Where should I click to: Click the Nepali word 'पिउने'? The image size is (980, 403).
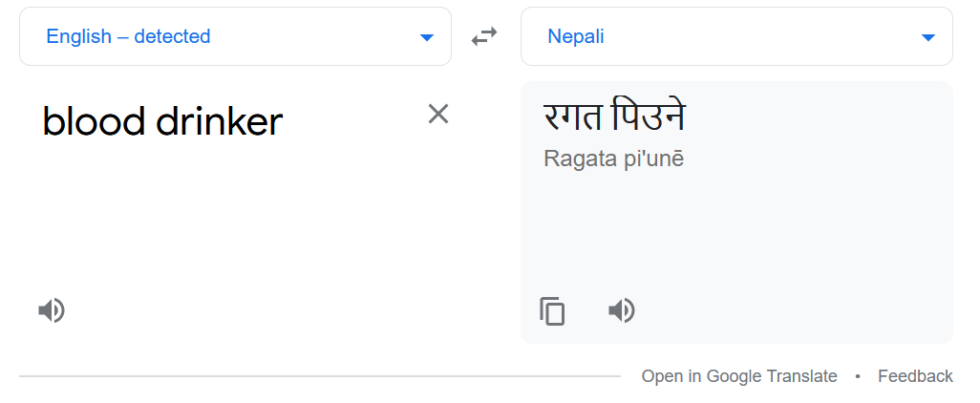point(649,117)
